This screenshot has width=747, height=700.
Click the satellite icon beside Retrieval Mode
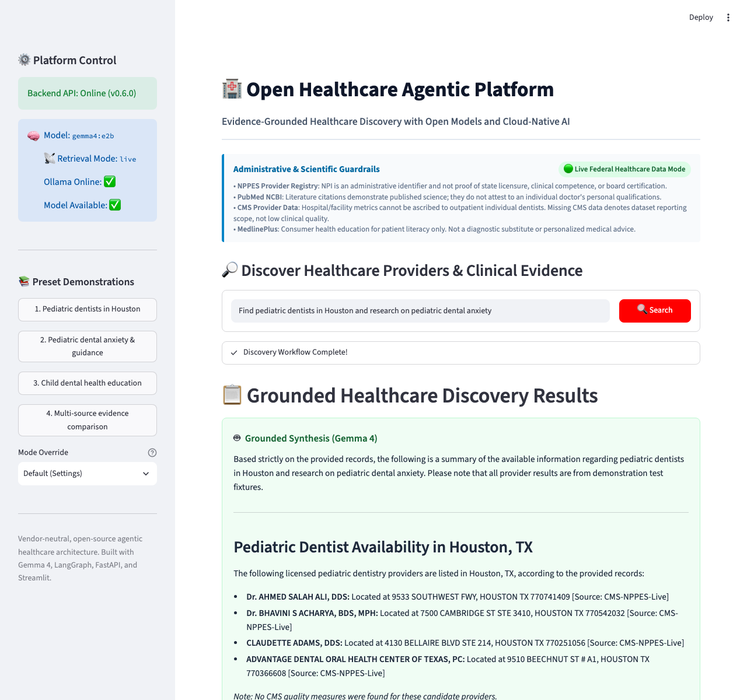tap(50, 159)
